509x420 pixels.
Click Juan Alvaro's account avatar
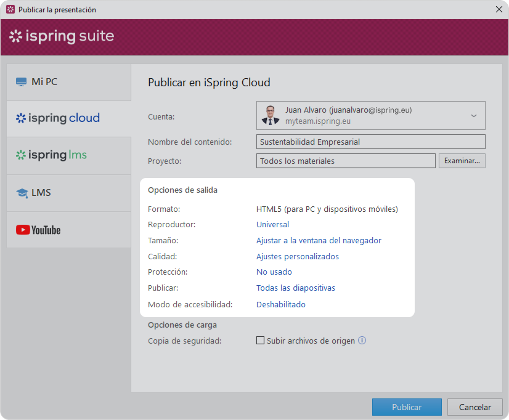pyautogui.click(x=270, y=116)
